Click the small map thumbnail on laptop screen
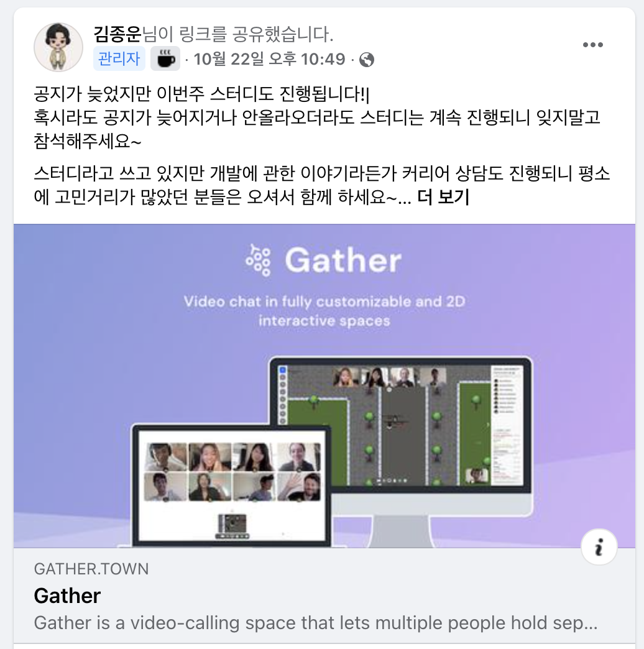This screenshot has height=649, width=644. tap(232, 526)
